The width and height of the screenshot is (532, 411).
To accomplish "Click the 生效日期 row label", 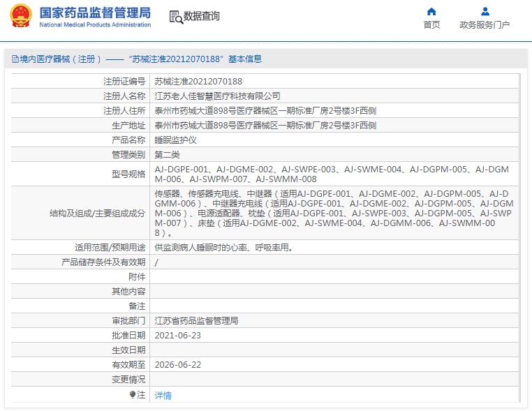I will 128,350.
